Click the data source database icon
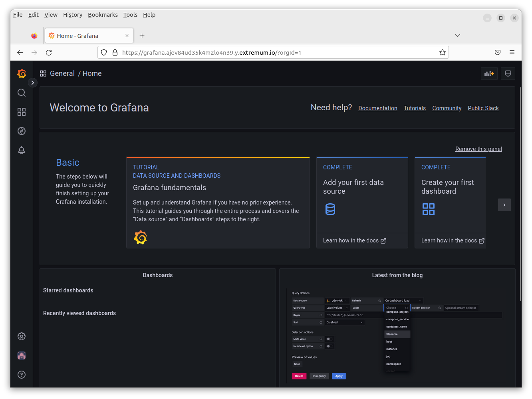Viewport: 532px width, 399px height. coord(330,209)
